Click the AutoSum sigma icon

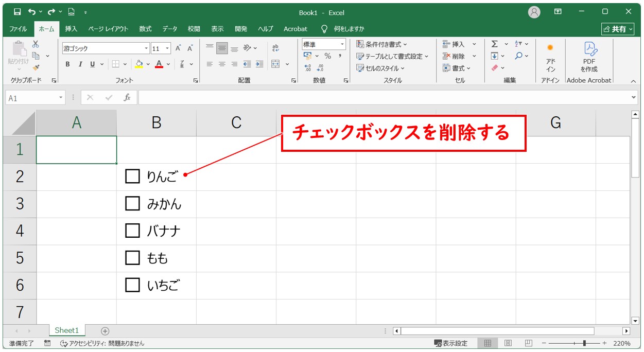click(x=495, y=44)
